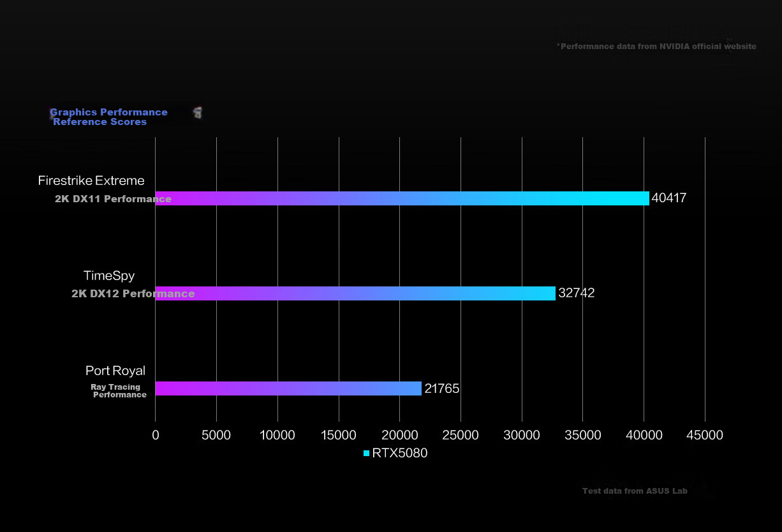This screenshot has height=532, width=782.
Task: Click the Ray Tracing Performance subtitle
Action: point(119,391)
